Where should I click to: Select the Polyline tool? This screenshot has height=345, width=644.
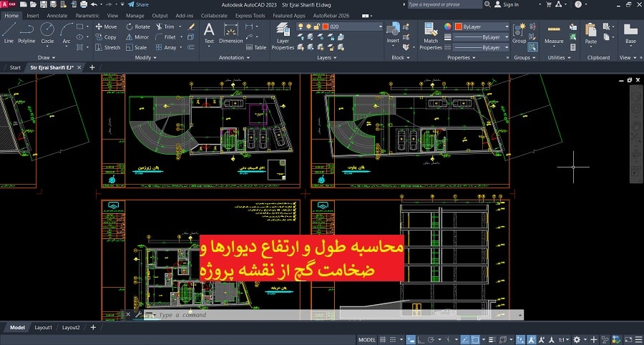click(26, 33)
